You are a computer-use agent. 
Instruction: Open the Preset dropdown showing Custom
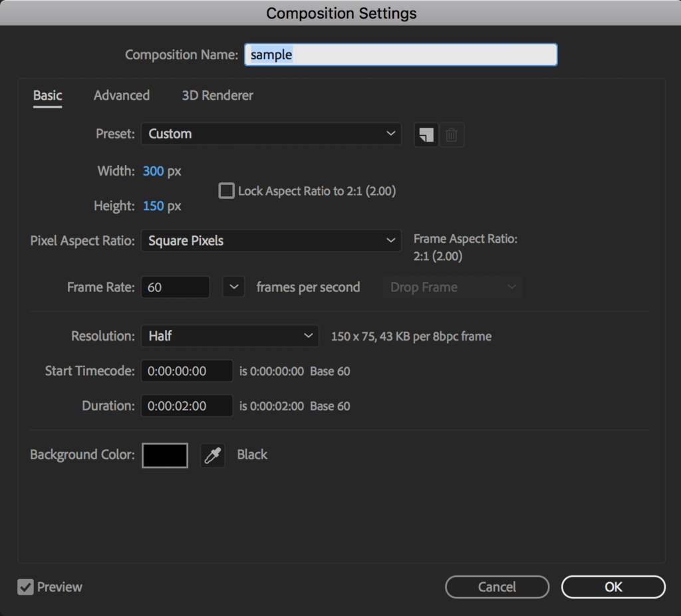(x=271, y=134)
